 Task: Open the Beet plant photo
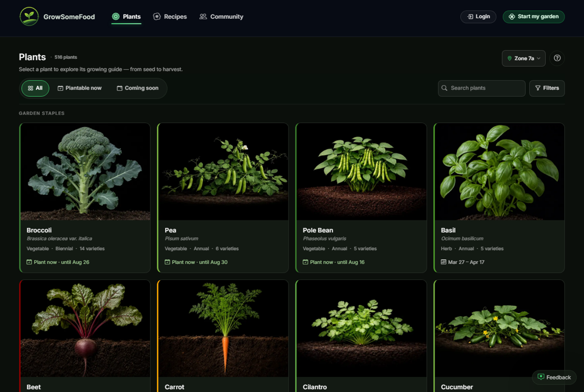pos(86,328)
